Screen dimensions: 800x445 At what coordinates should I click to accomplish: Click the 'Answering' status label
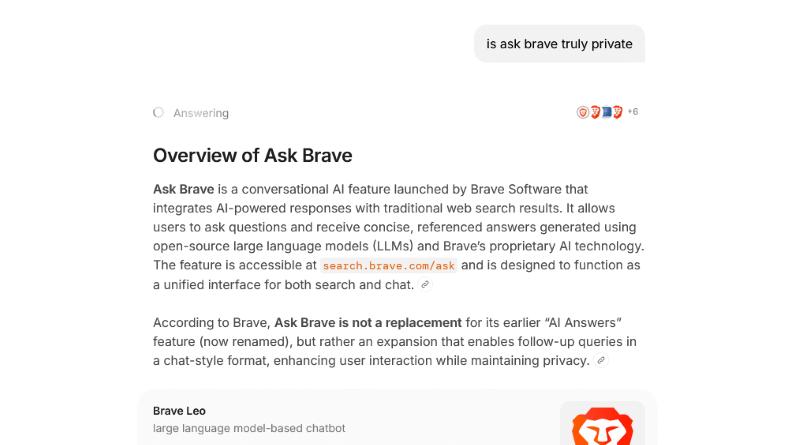[201, 113]
